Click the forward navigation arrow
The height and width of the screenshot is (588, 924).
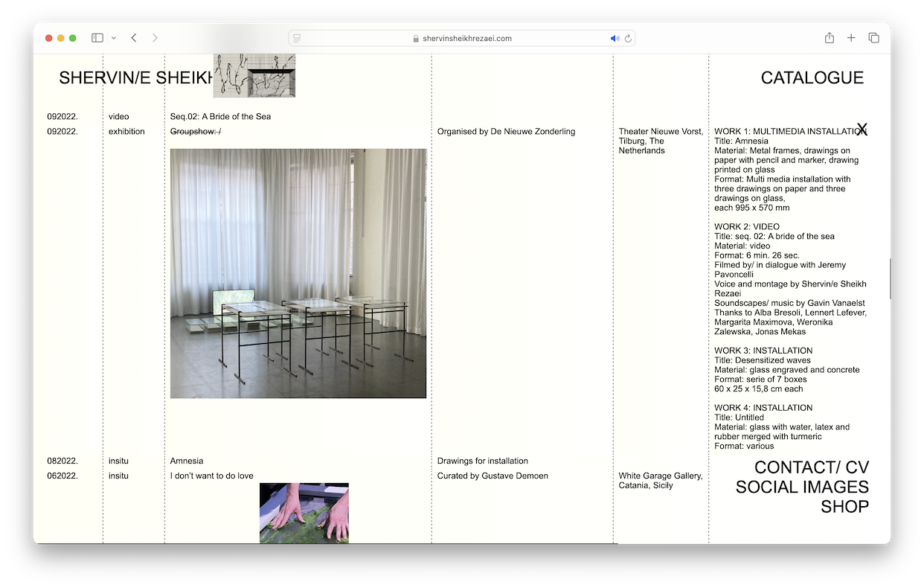(x=155, y=38)
